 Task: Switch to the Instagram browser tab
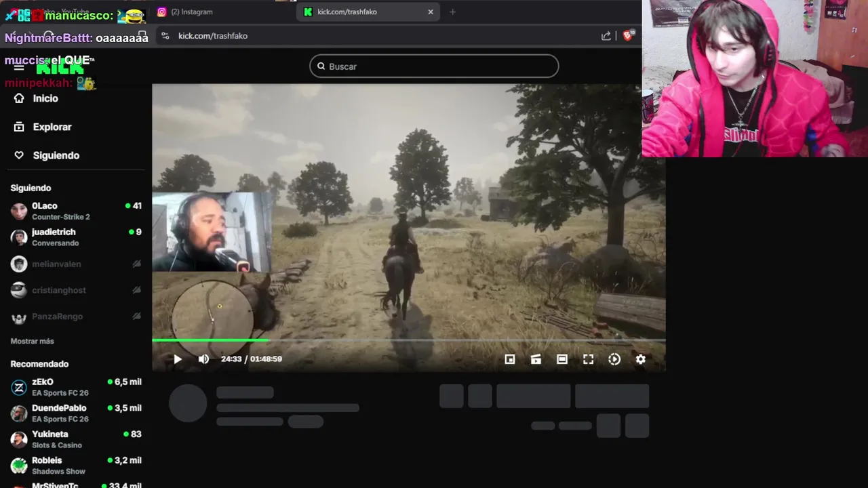[220, 12]
